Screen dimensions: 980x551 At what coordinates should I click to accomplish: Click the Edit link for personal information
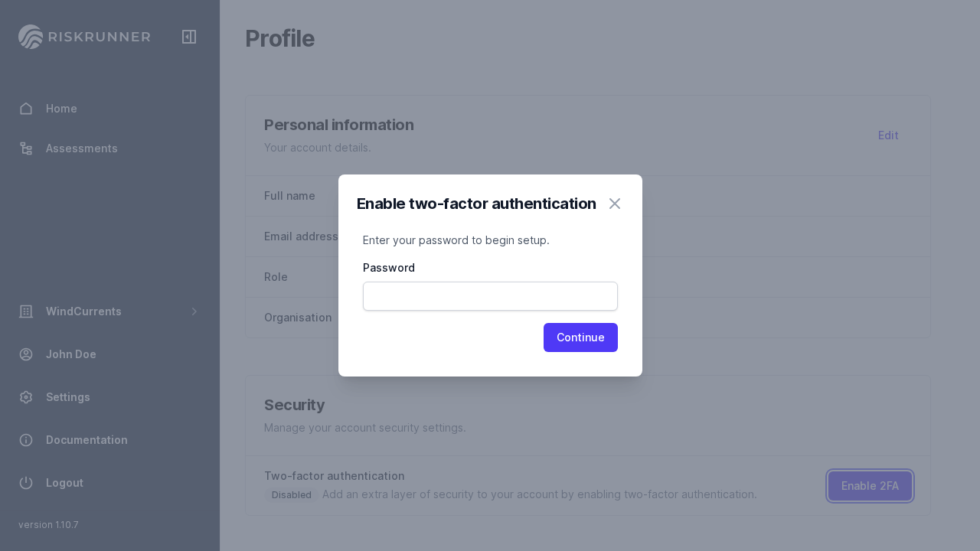[x=888, y=135]
